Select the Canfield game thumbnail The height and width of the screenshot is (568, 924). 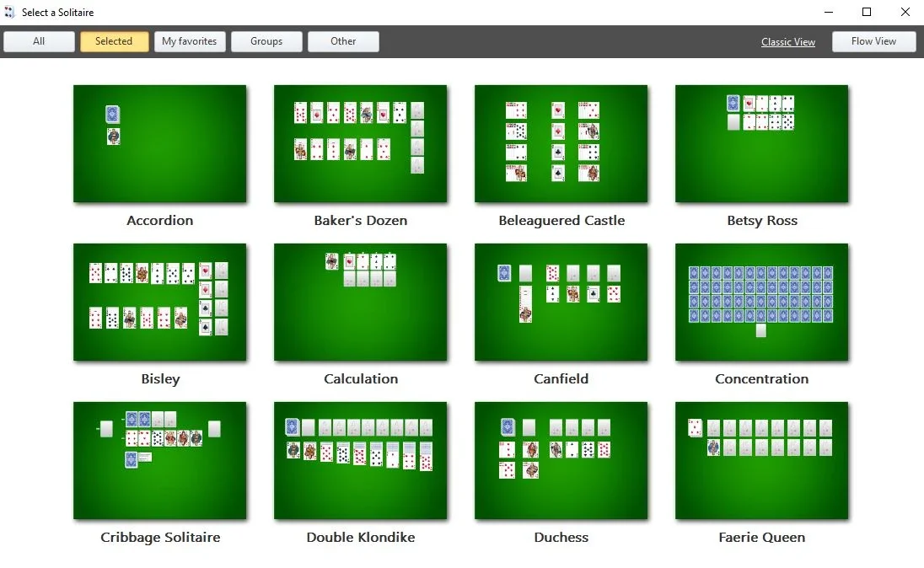pos(561,303)
